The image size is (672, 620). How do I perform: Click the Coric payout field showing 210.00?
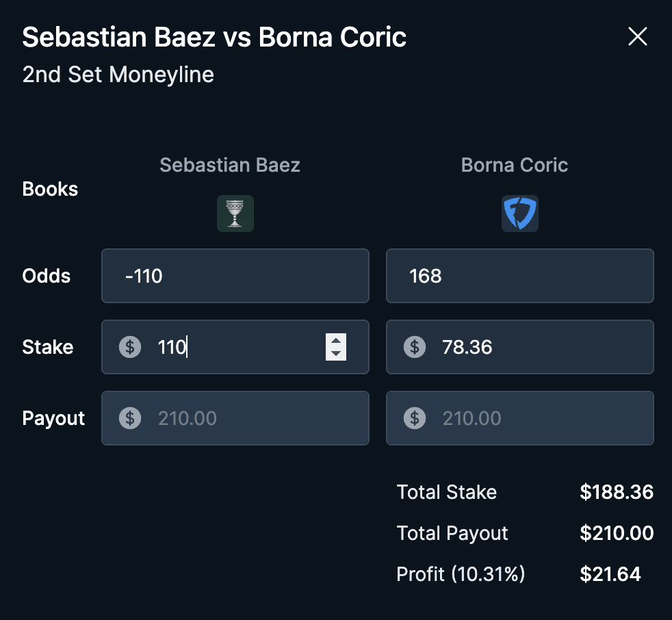click(x=520, y=418)
